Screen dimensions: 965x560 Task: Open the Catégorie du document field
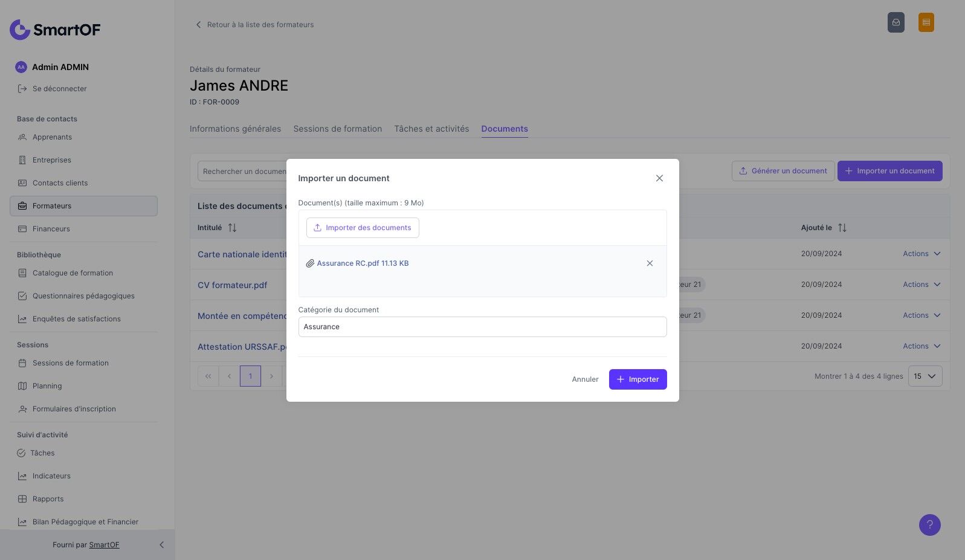[x=482, y=327]
